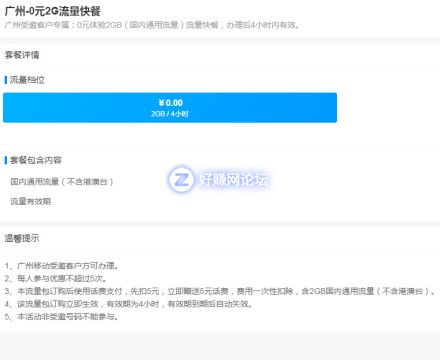
Task: Click tip 4 about 有效期为4小时
Action: 129,304
